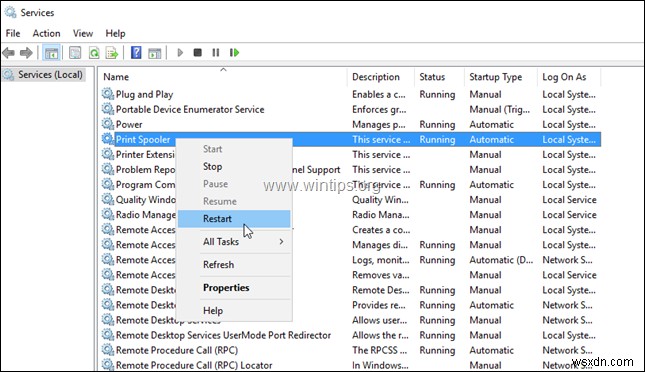Expand All Tasks submenu arrow
Image resolution: width=645 pixels, height=372 pixels.
[281, 242]
